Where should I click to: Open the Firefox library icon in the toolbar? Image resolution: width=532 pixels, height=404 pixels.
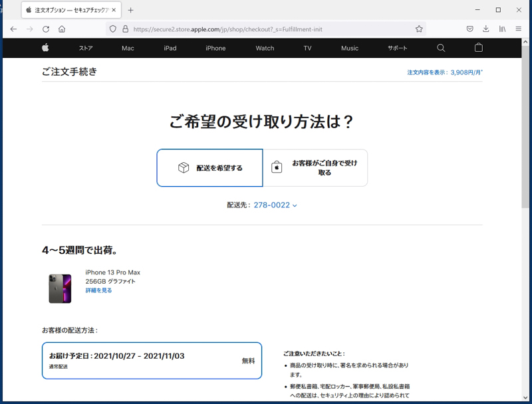(x=501, y=29)
